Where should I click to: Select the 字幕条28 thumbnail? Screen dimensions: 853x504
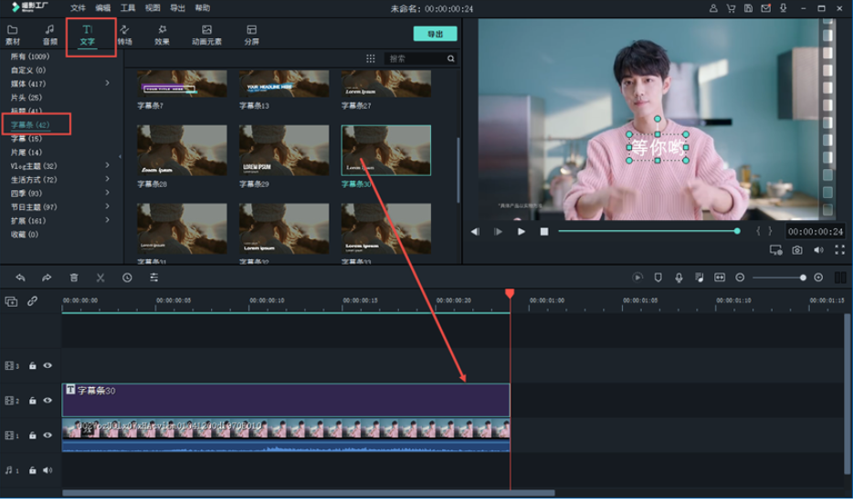click(x=182, y=150)
